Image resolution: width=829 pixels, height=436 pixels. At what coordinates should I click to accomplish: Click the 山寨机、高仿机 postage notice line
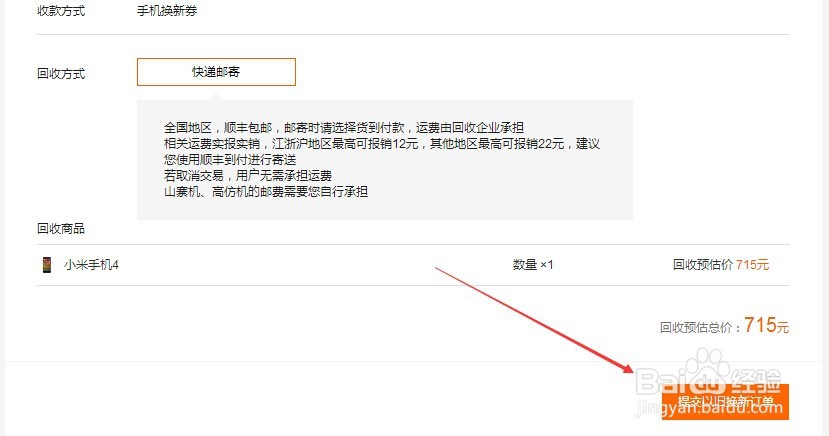point(266,191)
